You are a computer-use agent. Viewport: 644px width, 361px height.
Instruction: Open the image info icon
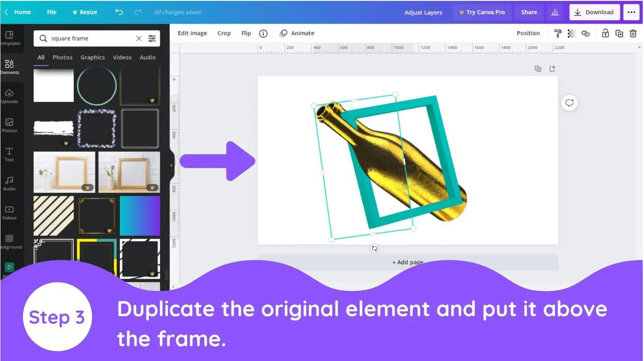(263, 33)
